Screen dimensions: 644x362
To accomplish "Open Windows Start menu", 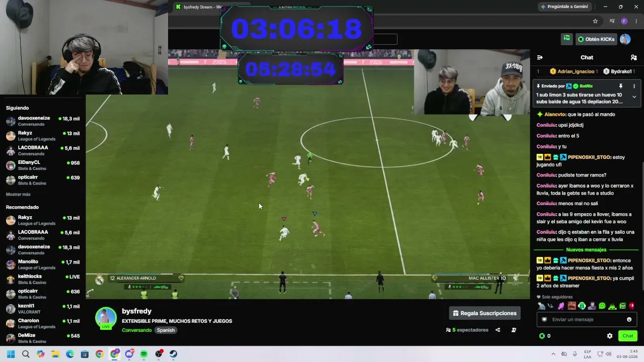I will (x=11, y=354).
